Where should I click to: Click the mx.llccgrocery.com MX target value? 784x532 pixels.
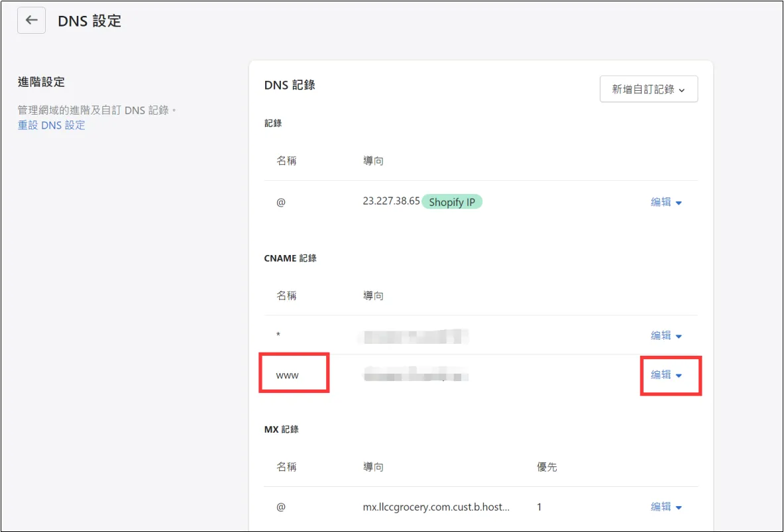click(437, 507)
